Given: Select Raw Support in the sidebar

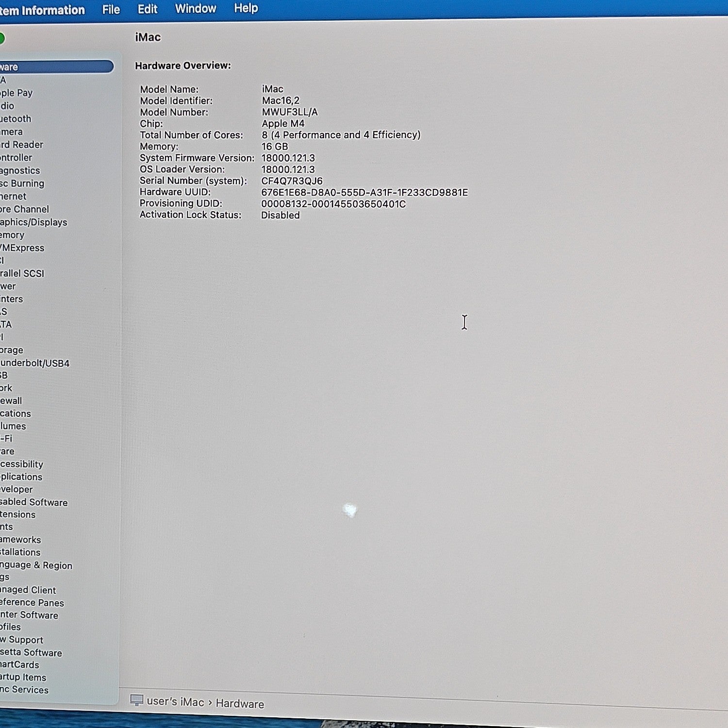Looking at the screenshot, I should [21, 640].
